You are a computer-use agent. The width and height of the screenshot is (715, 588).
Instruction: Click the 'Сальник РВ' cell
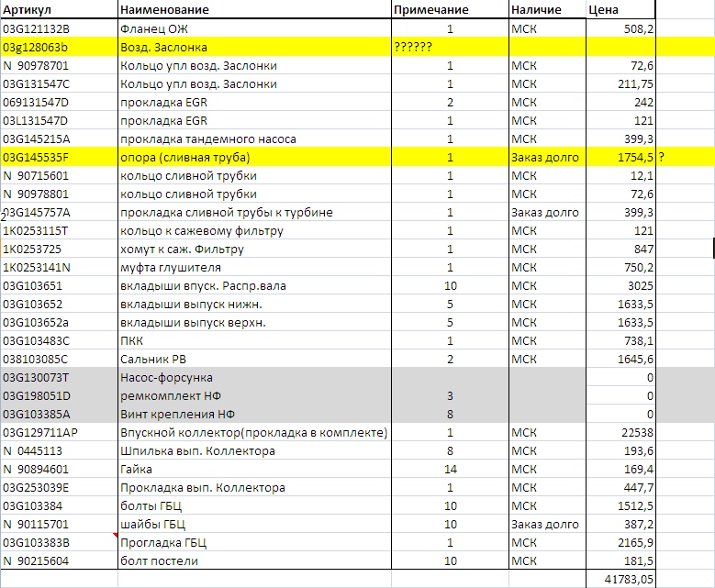pyautogui.click(x=253, y=359)
